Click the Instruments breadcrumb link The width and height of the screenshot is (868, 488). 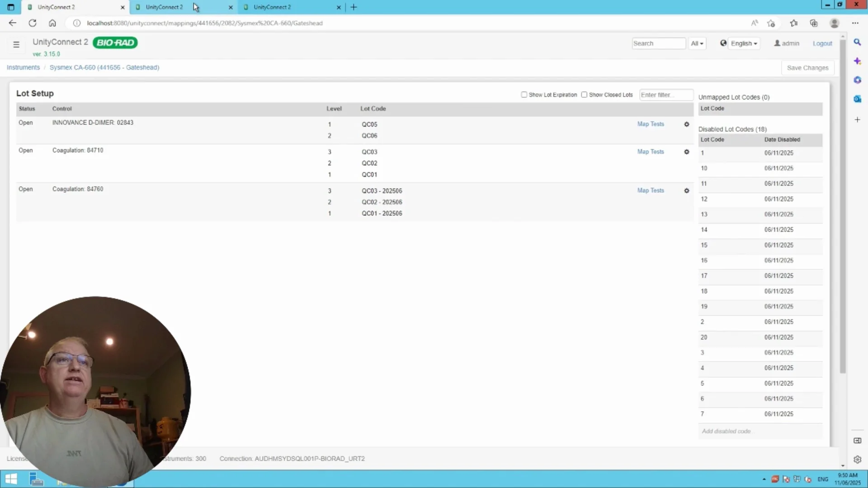point(23,67)
